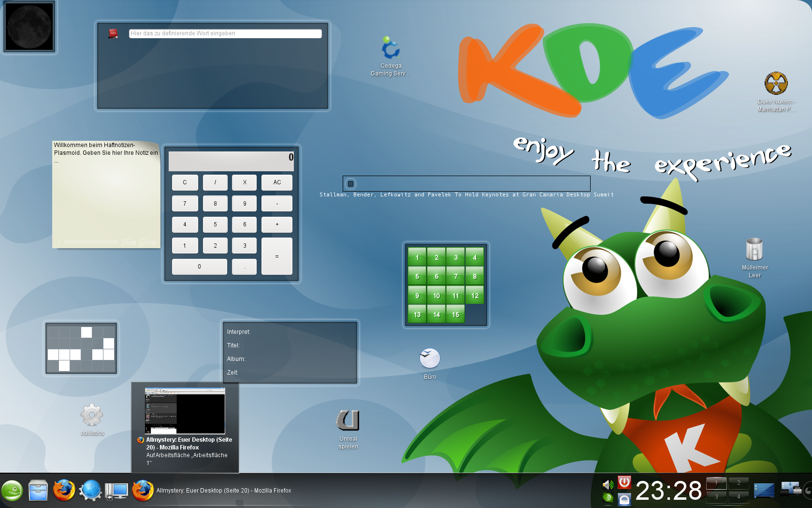Lock the screen with the blue padlock icon
Image resolution: width=812 pixels, height=508 pixels.
[624, 499]
